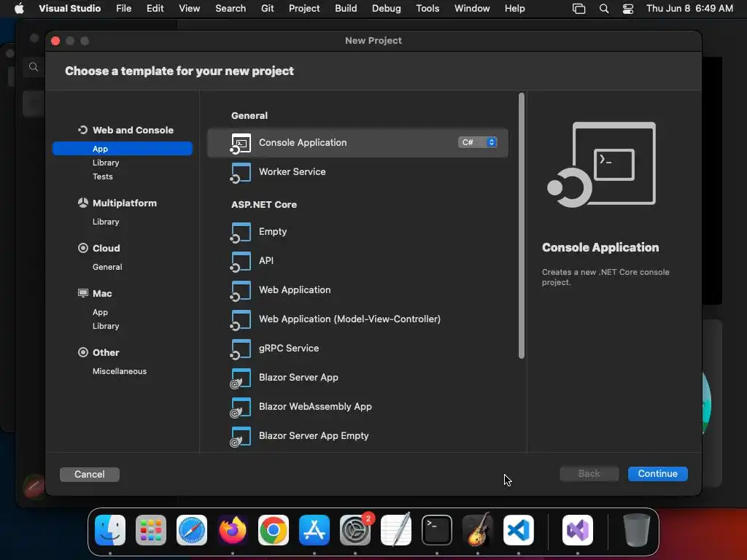This screenshot has width=747, height=560.
Task: Click the Continue button
Action: (657, 474)
